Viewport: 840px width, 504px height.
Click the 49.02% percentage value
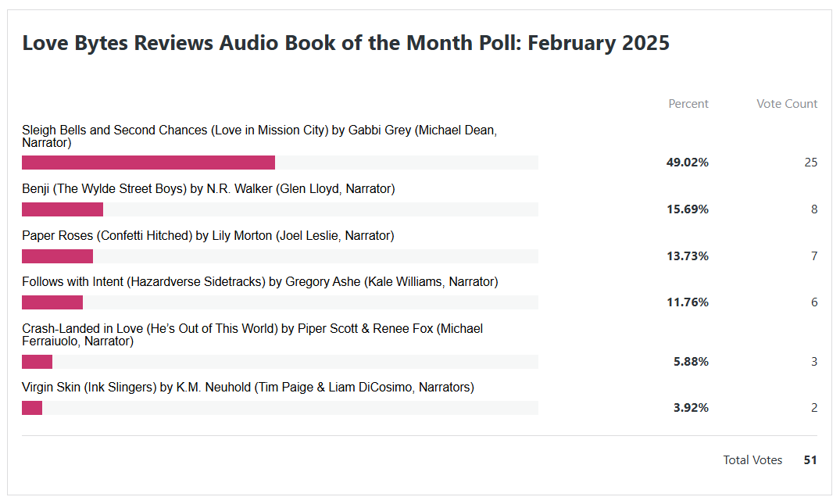point(687,163)
